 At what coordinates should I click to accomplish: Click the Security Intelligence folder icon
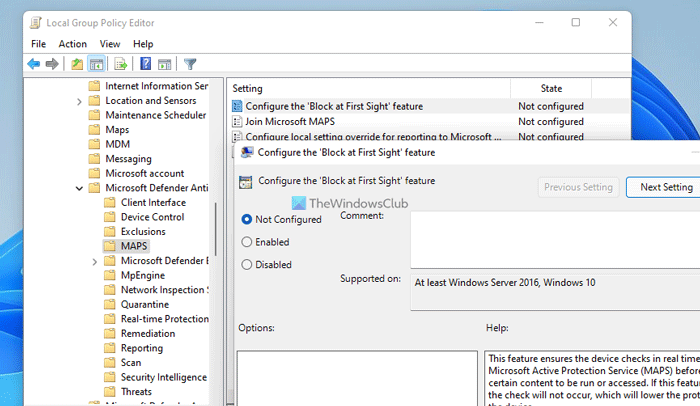(x=109, y=377)
